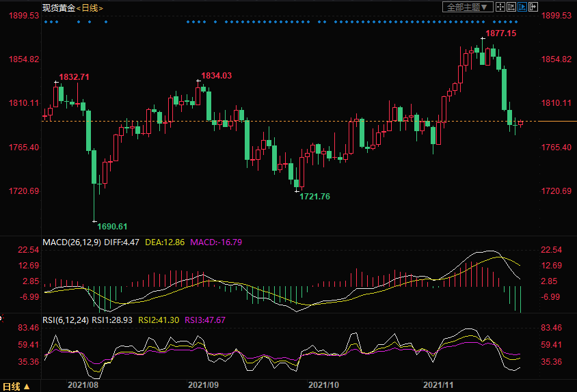Image resolution: width=577 pixels, height=392 pixels.
Task: Open the 全部主题 dropdown
Action: point(468,7)
